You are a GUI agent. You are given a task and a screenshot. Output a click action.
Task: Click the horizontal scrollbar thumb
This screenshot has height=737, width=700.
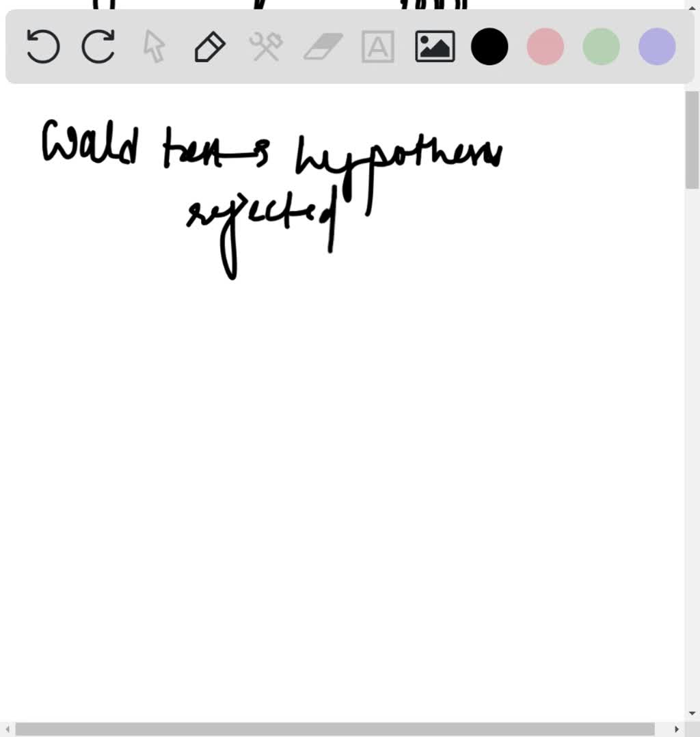[x=335, y=729]
